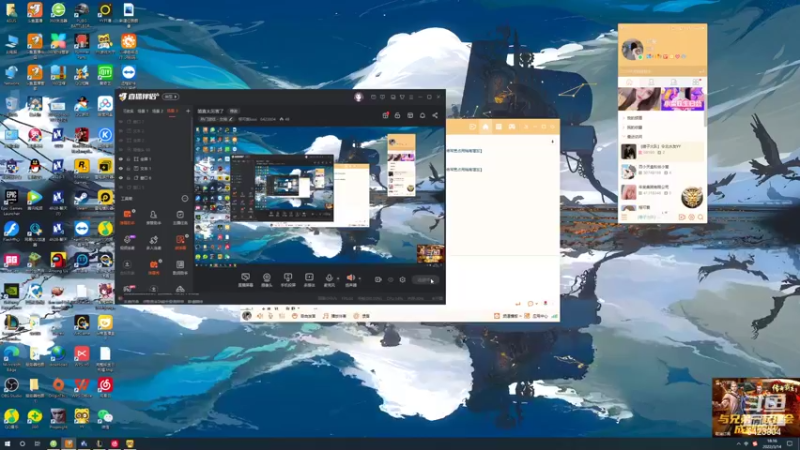This screenshot has width=800, height=450.
Task: Click the 质量模板 button in YY bottom bar
Action: [x=506, y=316]
